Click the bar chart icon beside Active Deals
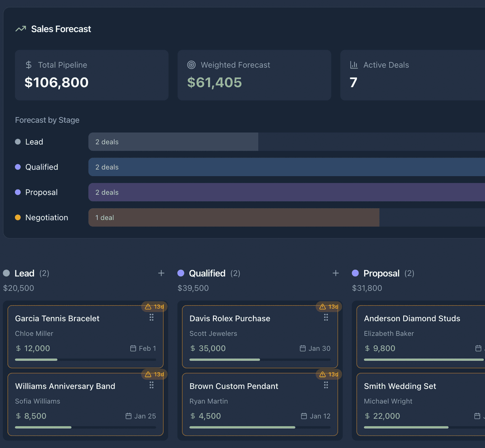Viewport: 485px width, 448px height. [354, 65]
